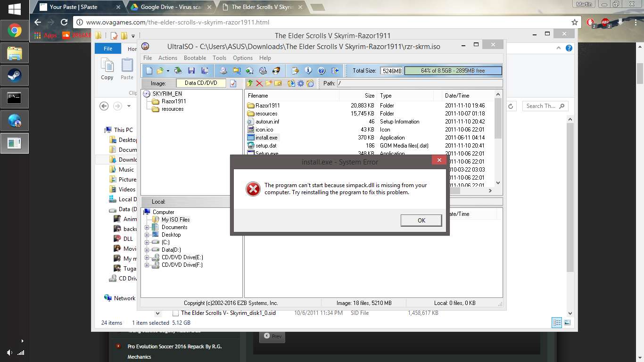Expand the Documents node in Local tree
The width and height of the screenshot is (644, 362).
[x=147, y=227]
